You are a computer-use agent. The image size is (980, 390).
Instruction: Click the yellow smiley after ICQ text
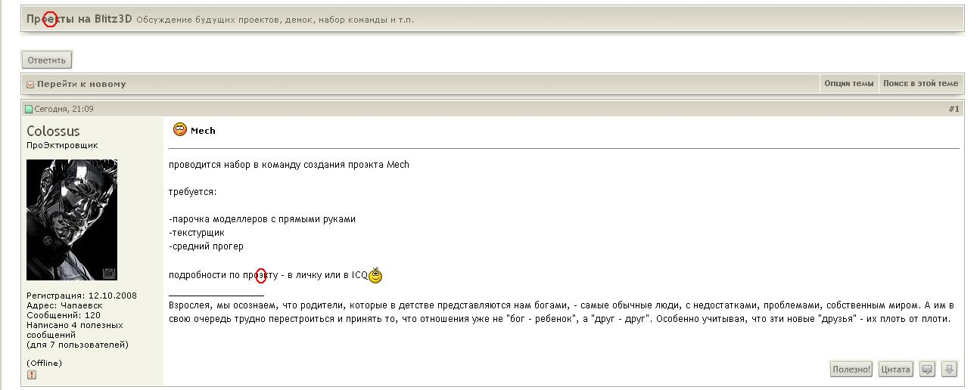click(375, 276)
